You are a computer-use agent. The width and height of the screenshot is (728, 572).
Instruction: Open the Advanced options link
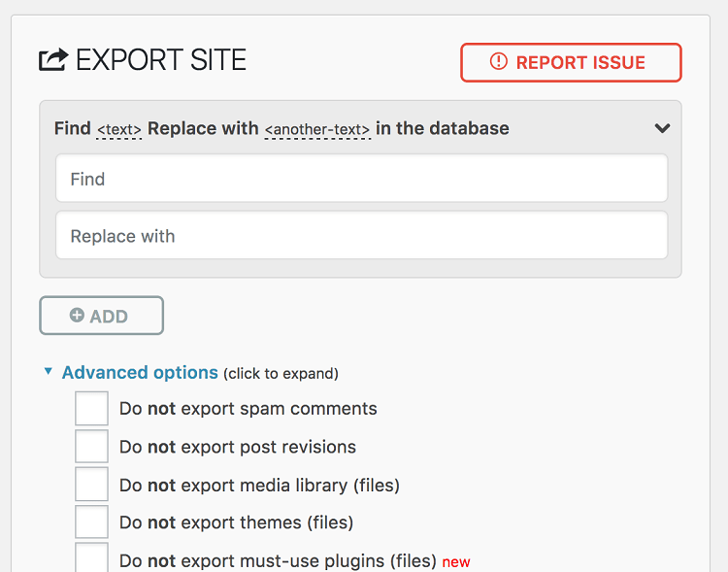pos(140,373)
